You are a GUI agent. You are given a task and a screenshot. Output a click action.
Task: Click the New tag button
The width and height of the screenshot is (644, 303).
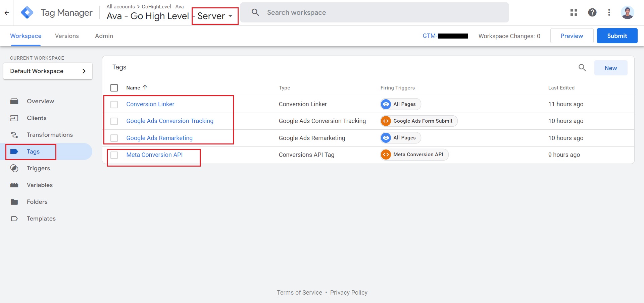611,68
